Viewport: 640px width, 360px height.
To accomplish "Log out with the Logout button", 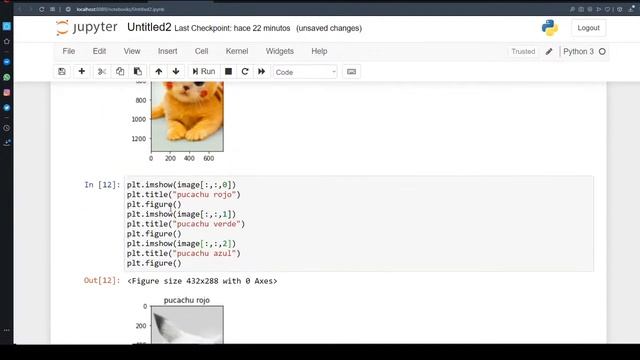I will click(588, 28).
